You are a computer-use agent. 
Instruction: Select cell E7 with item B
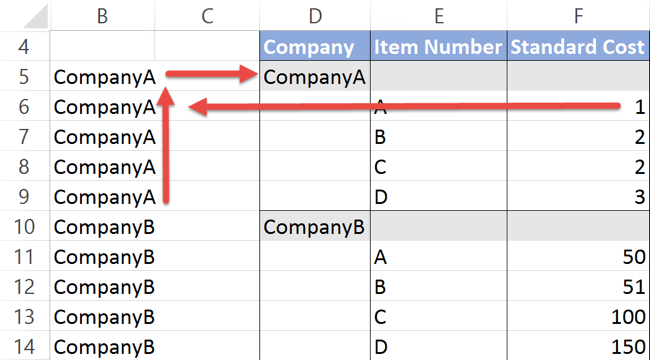click(439, 136)
